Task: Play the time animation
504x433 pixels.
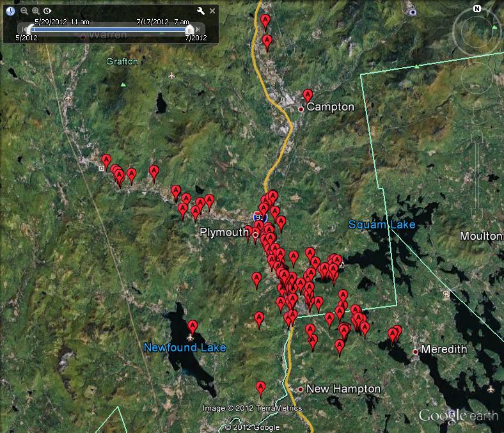Action: pos(47,11)
